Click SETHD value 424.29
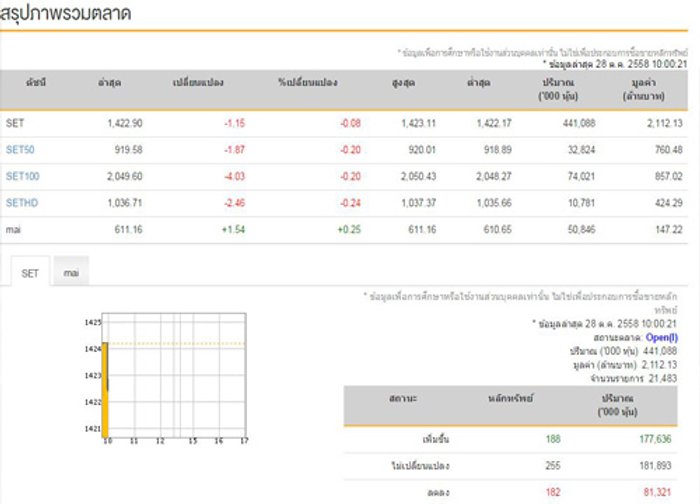The width and height of the screenshot is (700, 504). (x=669, y=203)
